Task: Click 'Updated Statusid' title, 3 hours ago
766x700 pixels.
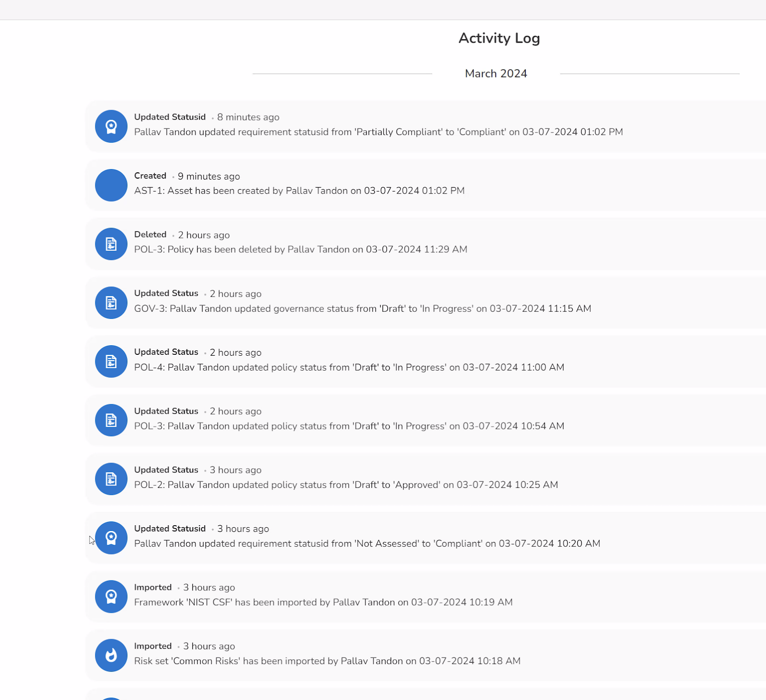Action: click(170, 529)
